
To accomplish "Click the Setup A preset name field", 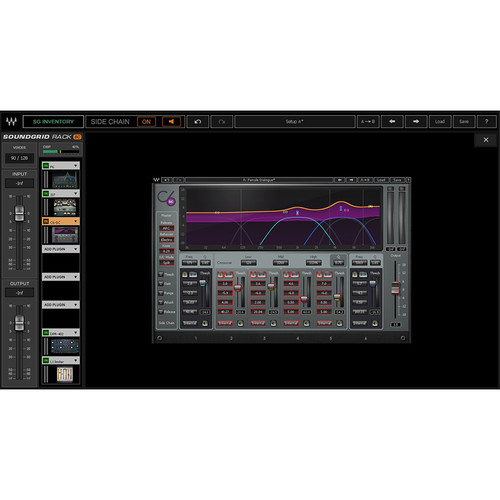I will pyautogui.click(x=295, y=122).
